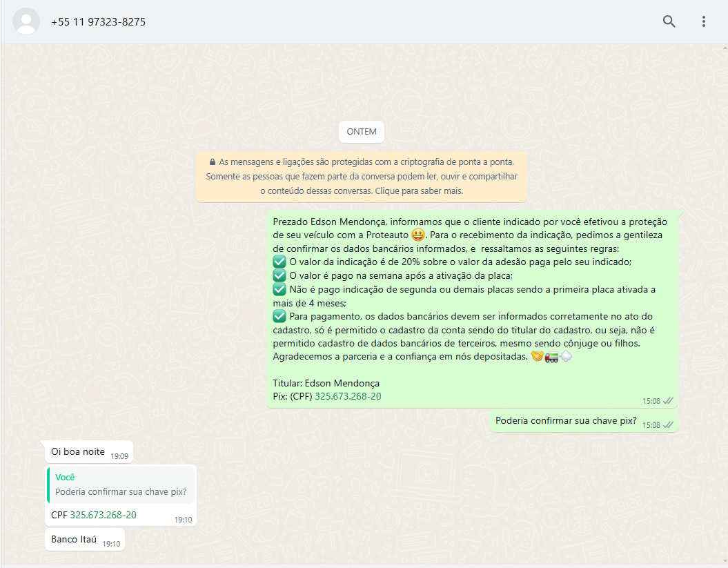Open the three-dot chat options menu

pos(703,21)
